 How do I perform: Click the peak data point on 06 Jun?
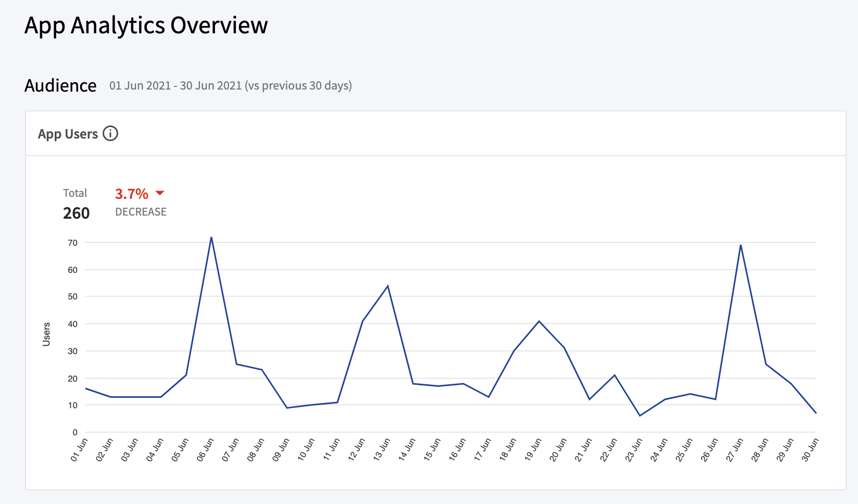tap(210, 237)
